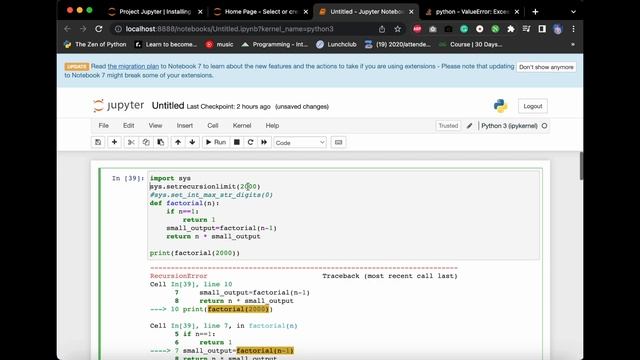Insert a cell below using the plus icon
This screenshot has height=360, width=640.
click(114, 142)
